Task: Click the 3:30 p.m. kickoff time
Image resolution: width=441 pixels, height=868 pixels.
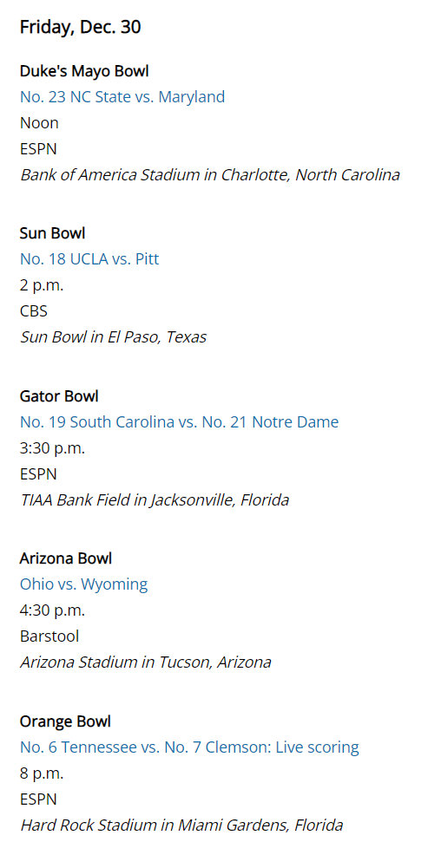Action: (x=53, y=447)
